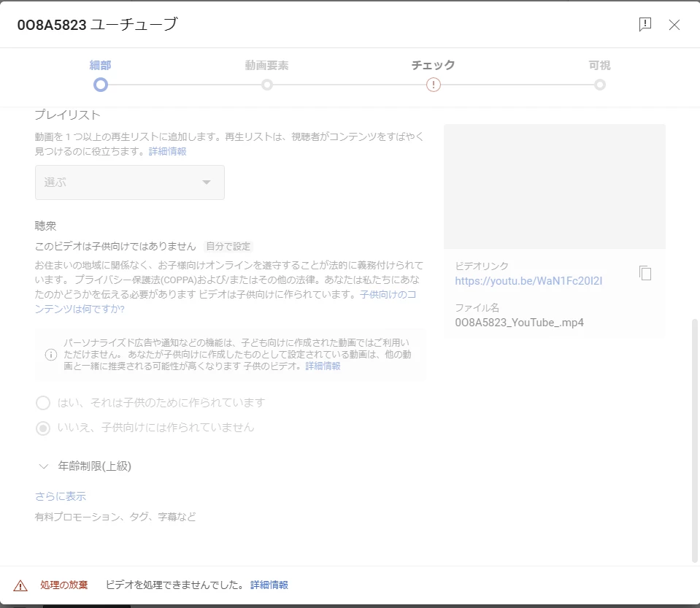Click the 細部 step circle marker
700x608 pixels.
click(101, 85)
